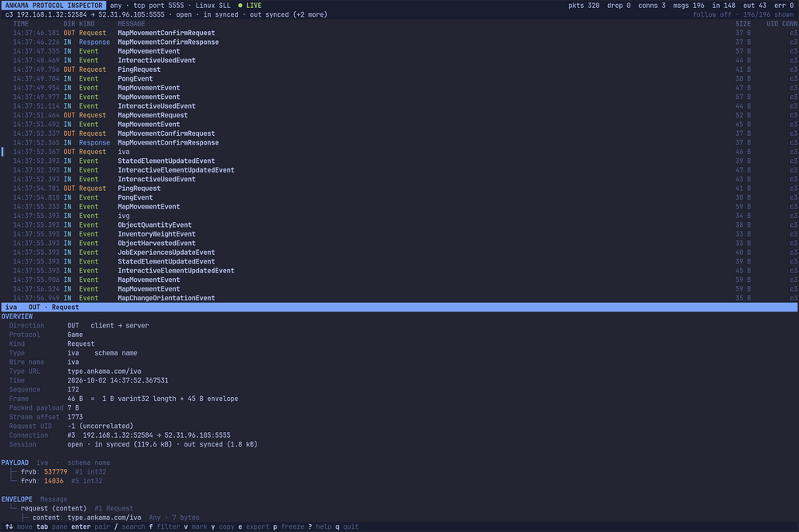The height and width of the screenshot is (532, 799).
Task: Click the 'p freeze' shortcut hint
Action: (288, 527)
